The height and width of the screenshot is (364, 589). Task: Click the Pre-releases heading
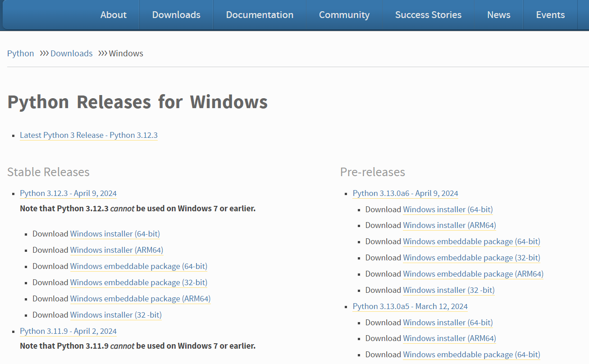tap(373, 172)
